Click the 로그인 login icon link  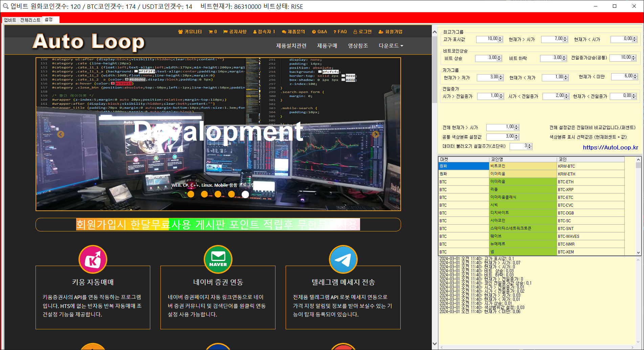[x=362, y=32]
